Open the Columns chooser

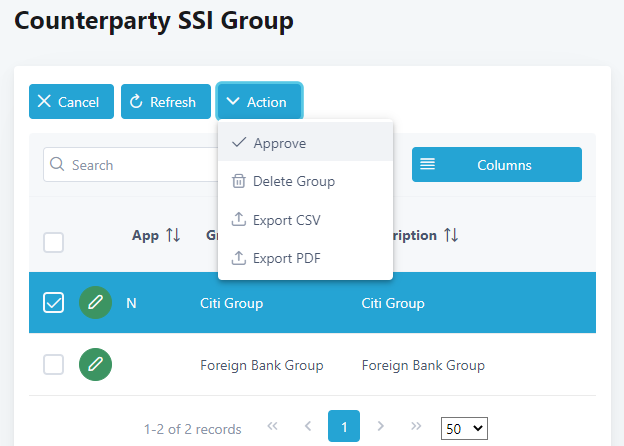pos(496,165)
